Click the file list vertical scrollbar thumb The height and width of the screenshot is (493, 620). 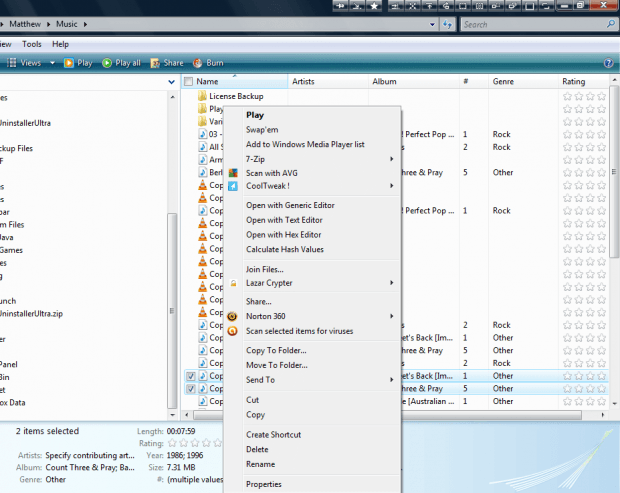pyautogui.click(x=614, y=172)
